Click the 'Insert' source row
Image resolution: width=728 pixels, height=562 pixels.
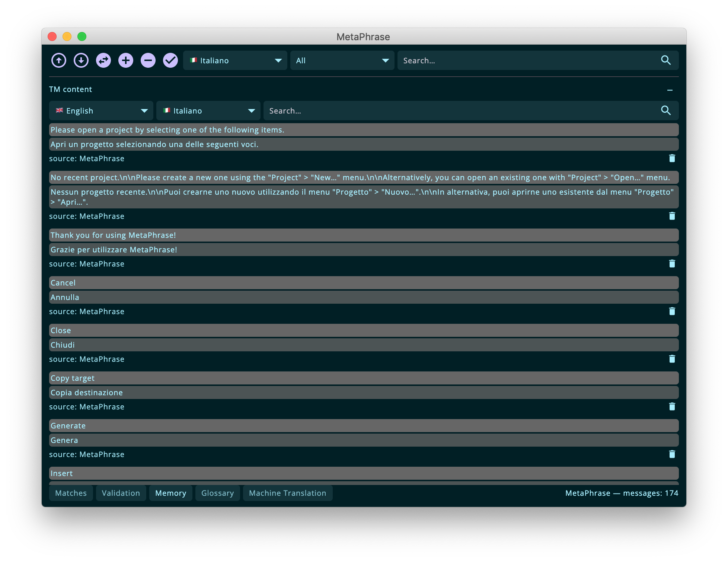point(364,473)
